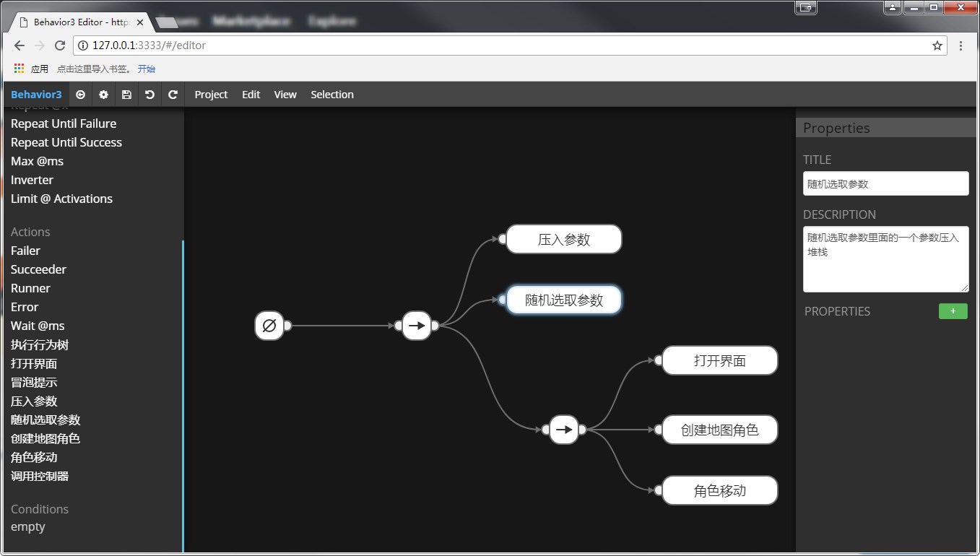980x556 pixels.
Task: Reload the page with the refresh icon
Action: point(60,45)
